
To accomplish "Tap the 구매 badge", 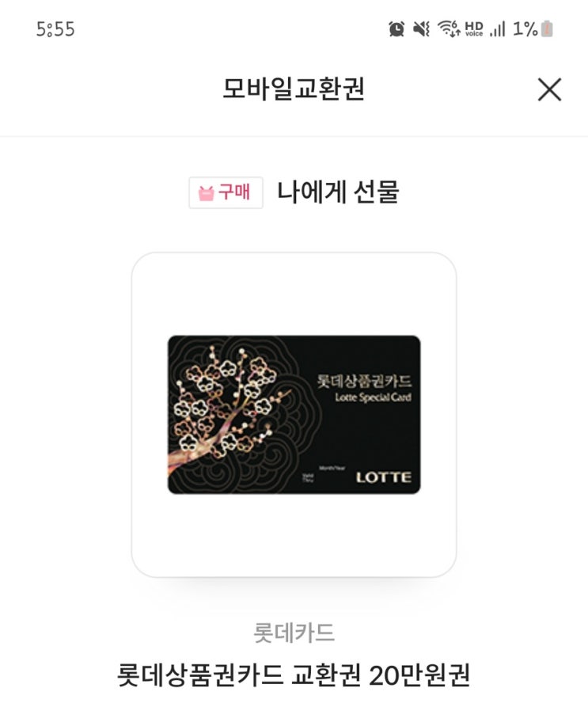I will tap(226, 193).
